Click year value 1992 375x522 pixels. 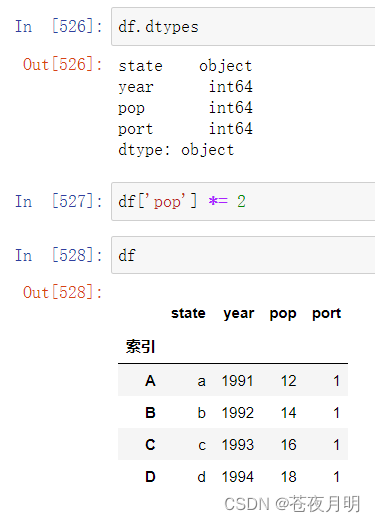coord(238,413)
